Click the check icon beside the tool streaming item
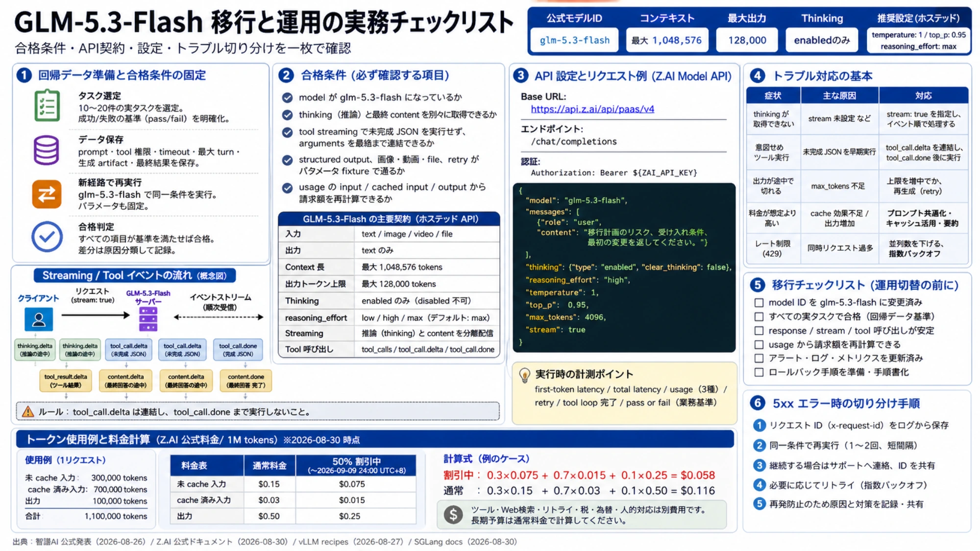The image size is (980, 551). [288, 132]
